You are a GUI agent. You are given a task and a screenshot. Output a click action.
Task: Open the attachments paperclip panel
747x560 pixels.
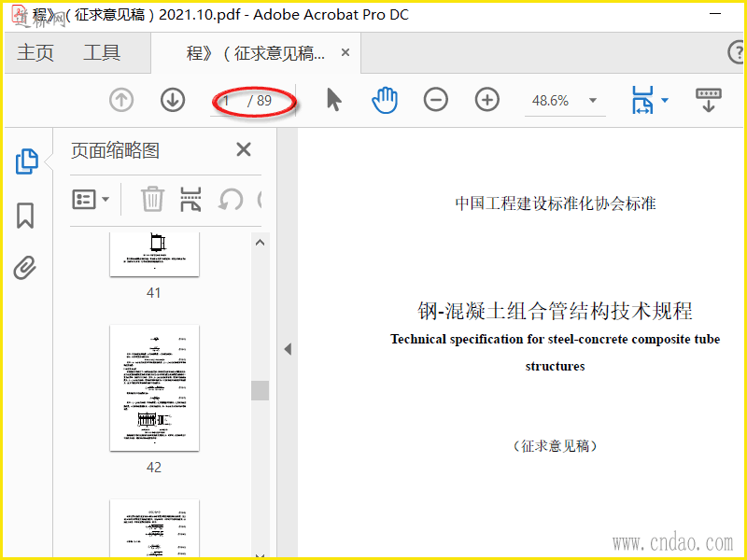25,268
